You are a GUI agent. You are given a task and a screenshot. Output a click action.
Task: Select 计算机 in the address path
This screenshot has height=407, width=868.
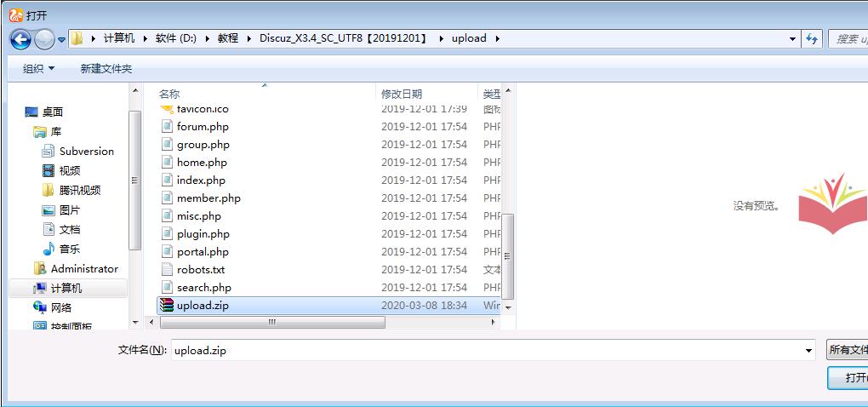click(119, 38)
